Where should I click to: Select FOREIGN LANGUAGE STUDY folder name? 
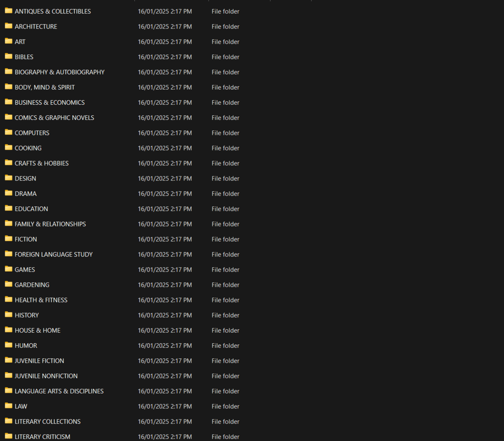coord(54,255)
